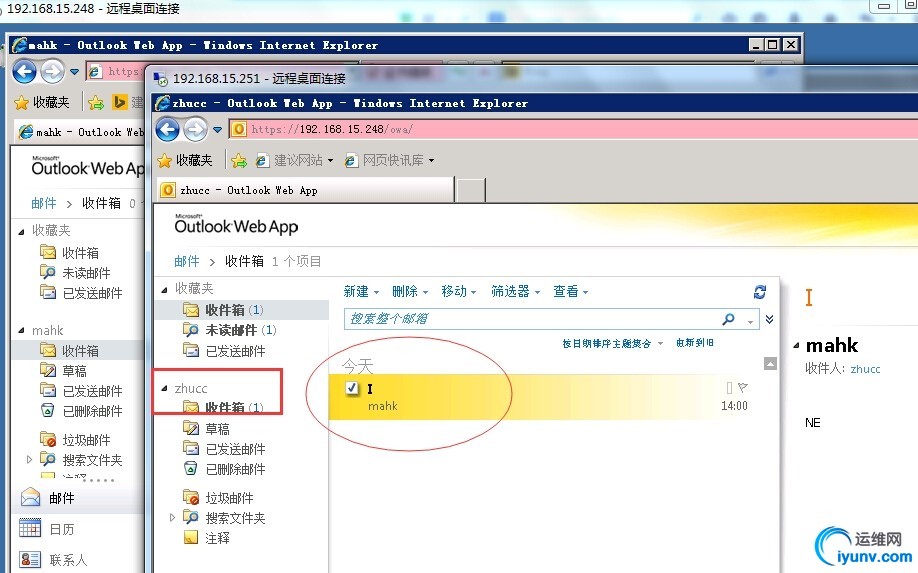Open the 删除 dropdown menu
918x573 pixels.
point(410,291)
